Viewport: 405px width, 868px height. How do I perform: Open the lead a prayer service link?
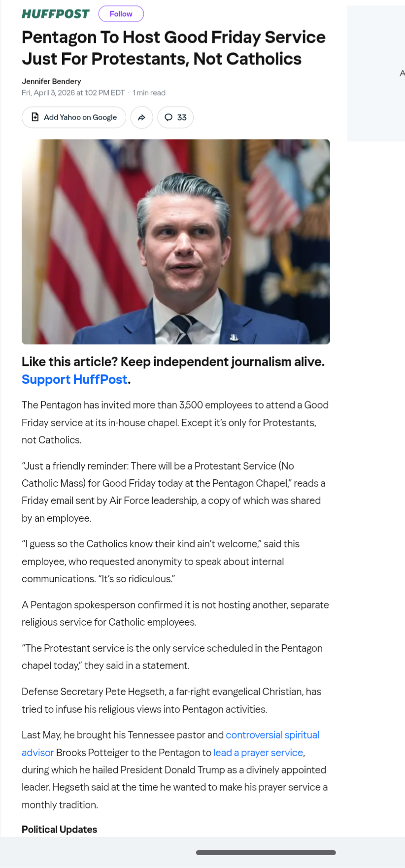pyautogui.click(x=259, y=753)
